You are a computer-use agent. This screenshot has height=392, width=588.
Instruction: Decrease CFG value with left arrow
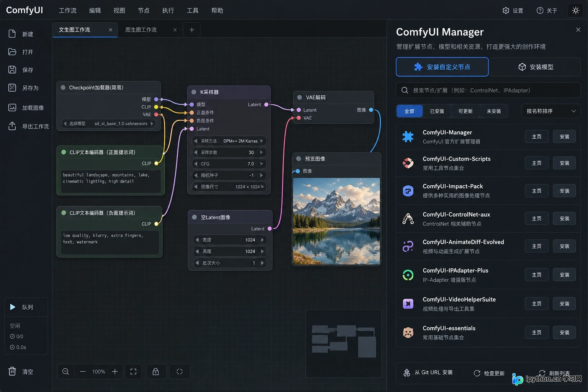click(x=196, y=164)
